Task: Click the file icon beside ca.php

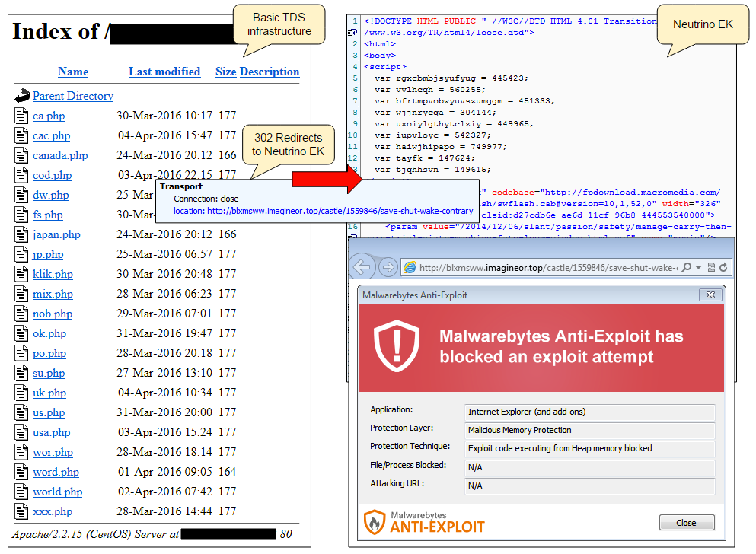Action: tap(21, 116)
